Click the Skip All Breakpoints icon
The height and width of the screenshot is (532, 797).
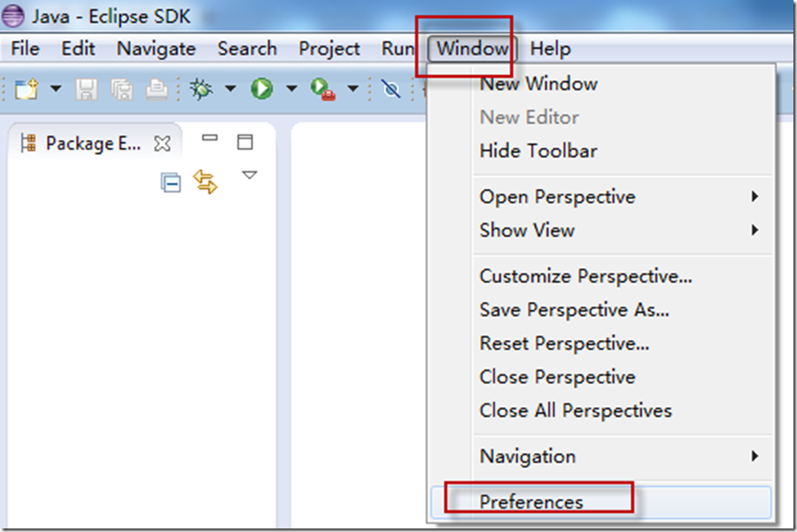[391, 89]
